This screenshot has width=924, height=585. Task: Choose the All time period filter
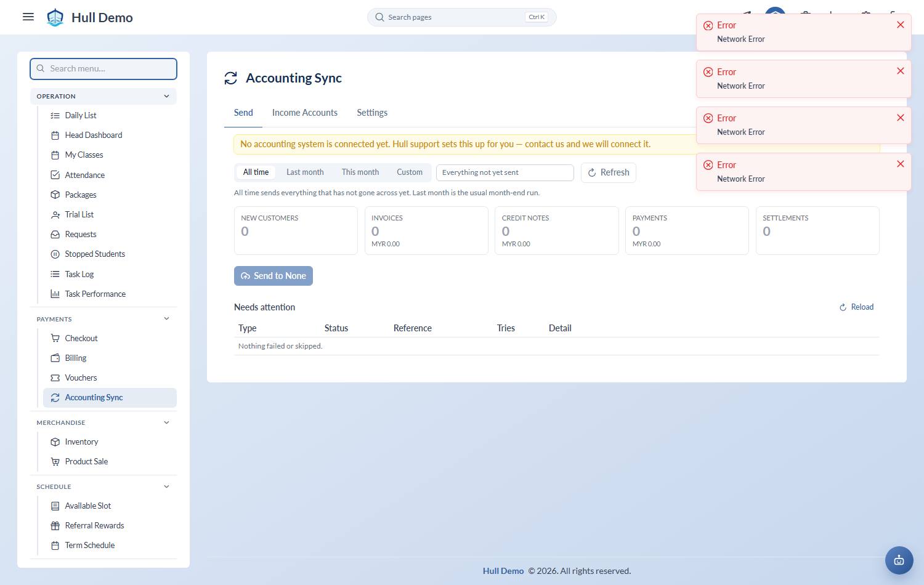pyautogui.click(x=256, y=172)
